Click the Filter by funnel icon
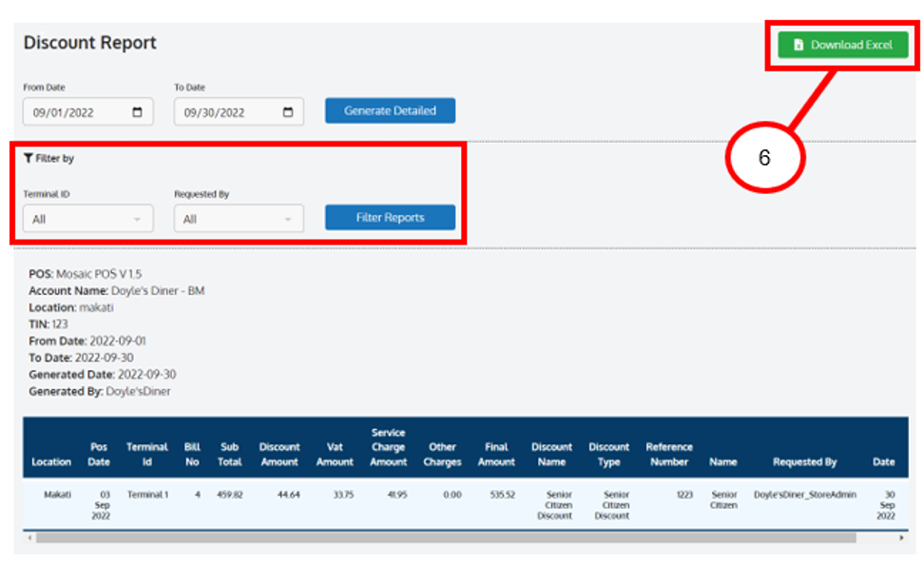The height and width of the screenshot is (567, 924). point(29,159)
